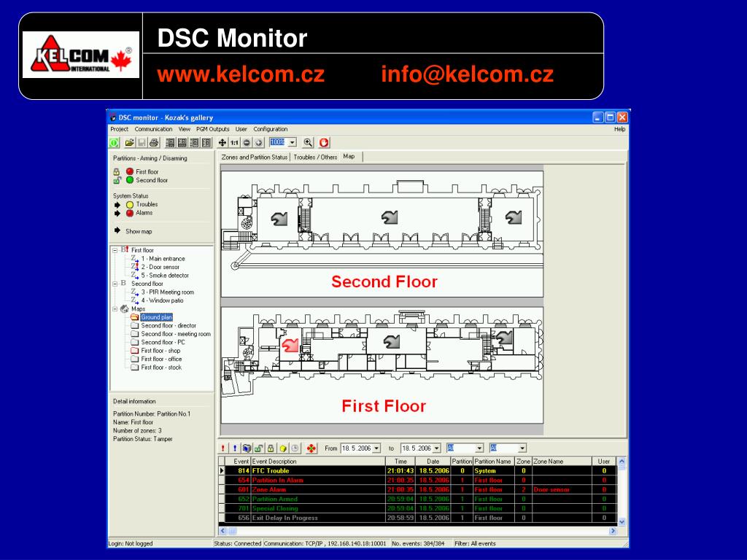This screenshot has height=560, width=747.
Task: Select the FTC Trouble event row
Action: [418, 470]
